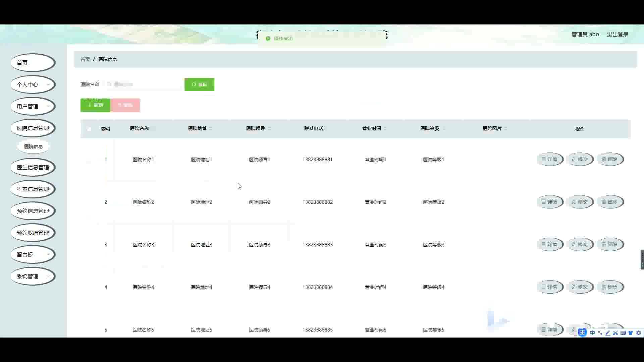Click 修改 edit icon button for row 1
The width and height of the screenshot is (644, 362).
coord(580,159)
